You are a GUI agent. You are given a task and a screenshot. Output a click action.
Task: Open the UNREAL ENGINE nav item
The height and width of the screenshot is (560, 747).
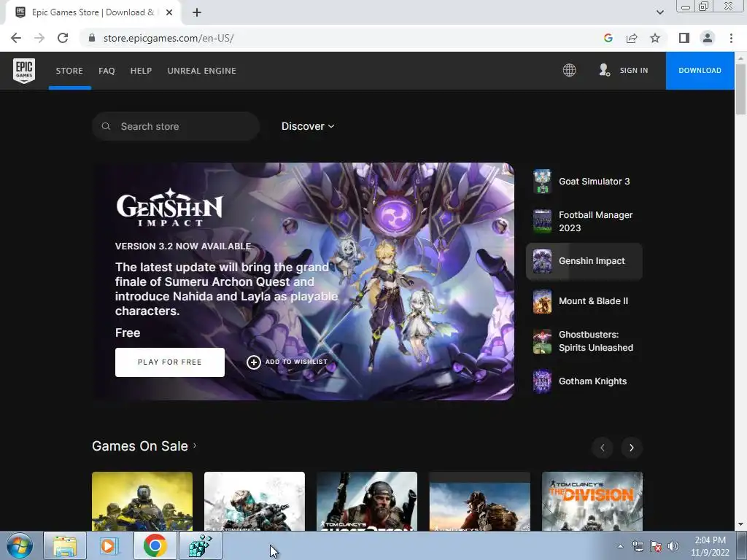click(x=202, y=71)
